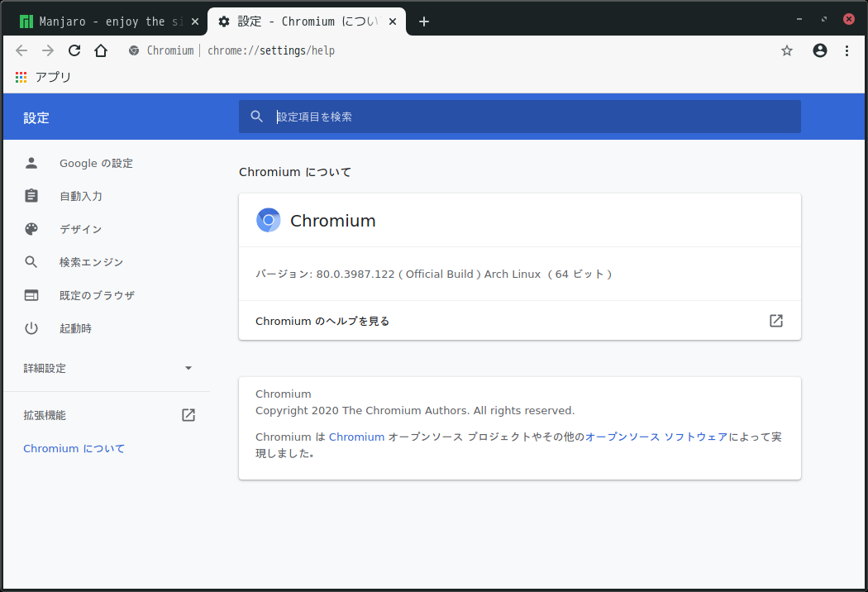Open the オープンソース ソフトウェア link
Screen dimensions: 868x592
tap(656, 437)
